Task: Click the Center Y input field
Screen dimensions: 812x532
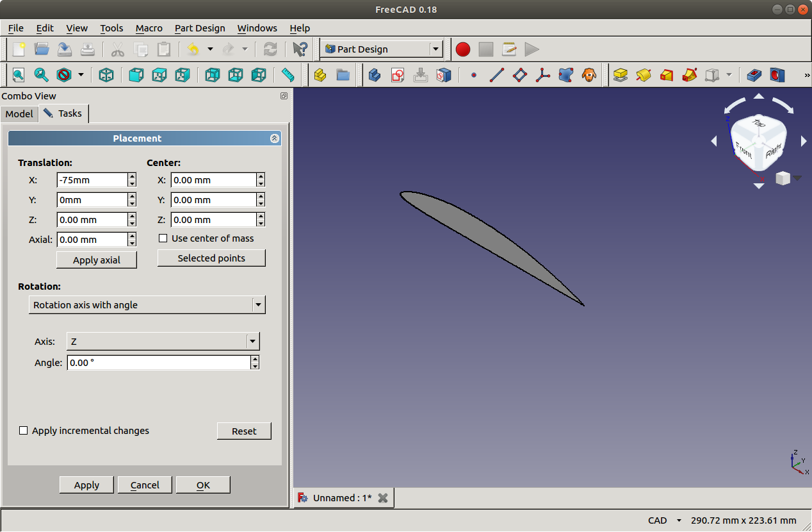Action: (213, 200)
